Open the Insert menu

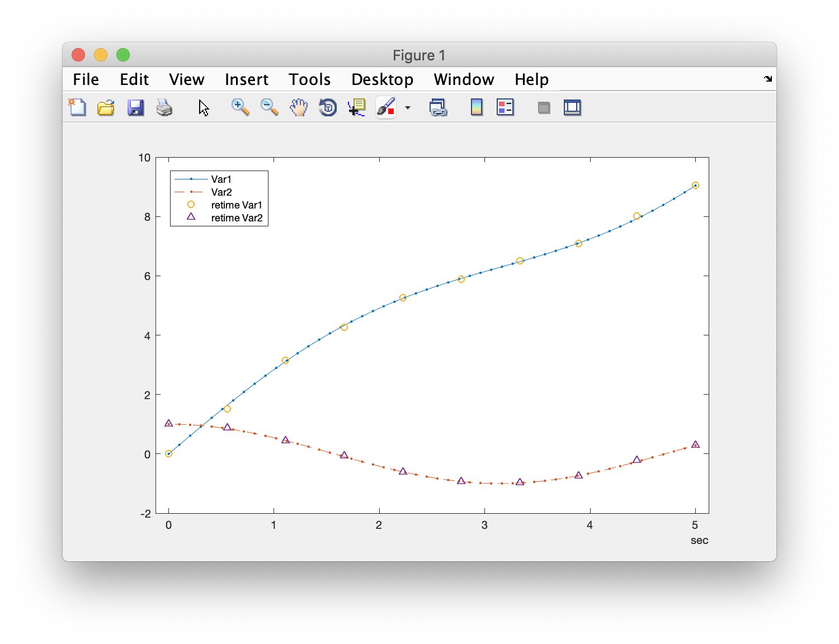(x=247, y=79)
